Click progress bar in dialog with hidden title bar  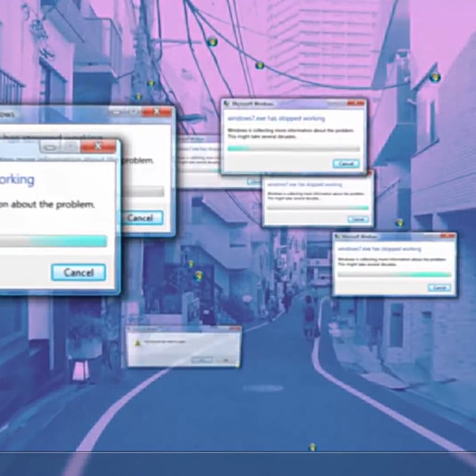coord(317,208)
